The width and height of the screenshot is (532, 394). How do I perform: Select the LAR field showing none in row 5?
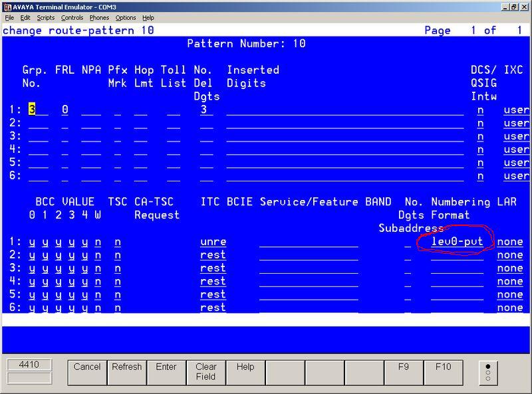point(510,294)
